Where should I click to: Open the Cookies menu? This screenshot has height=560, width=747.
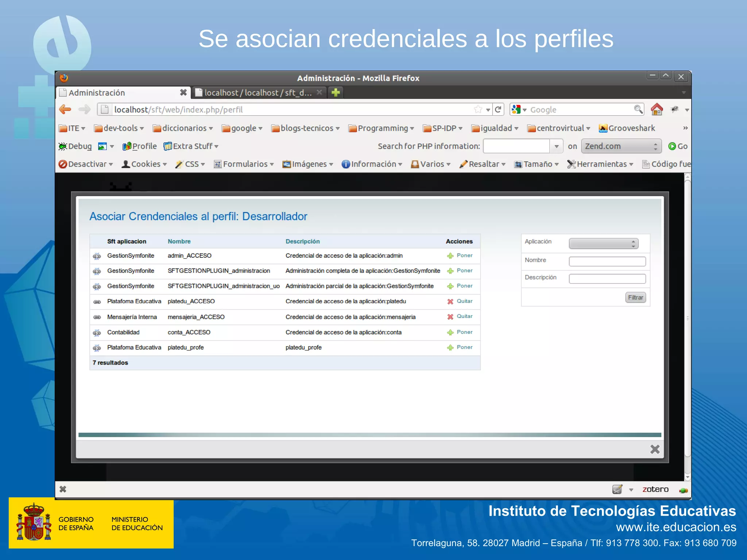pyautogui.click(x=144, y=164)
